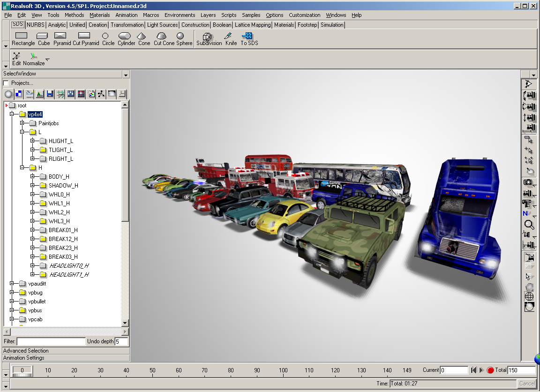Viewport: 540px width, 392px height.
Task: Open the SelectWindow dropdown arrow
Action: tap(125, 75)
